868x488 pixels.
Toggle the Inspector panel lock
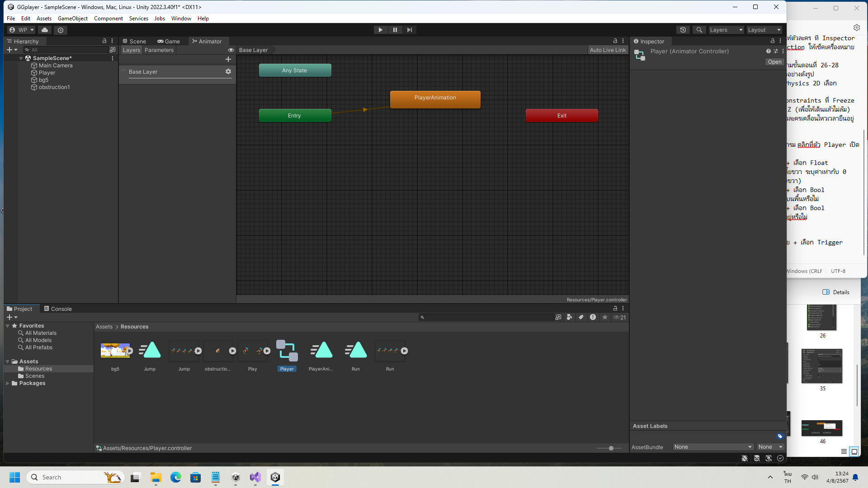point(773,41)
